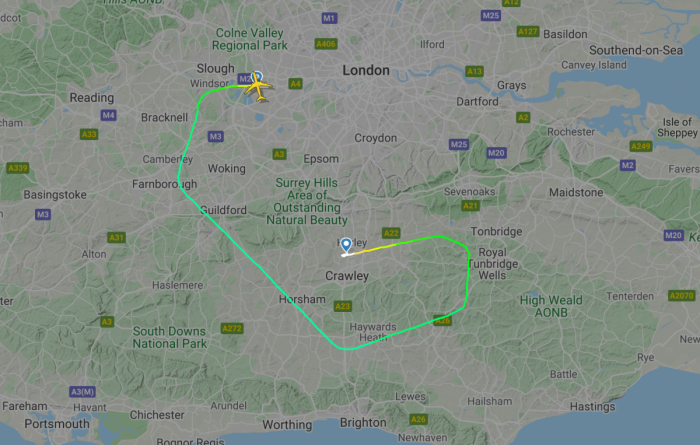700x445 pixels.
Task: Click the Surrey Hills Area of Outstanding Natural Beauty label
Action: (307, 201)
